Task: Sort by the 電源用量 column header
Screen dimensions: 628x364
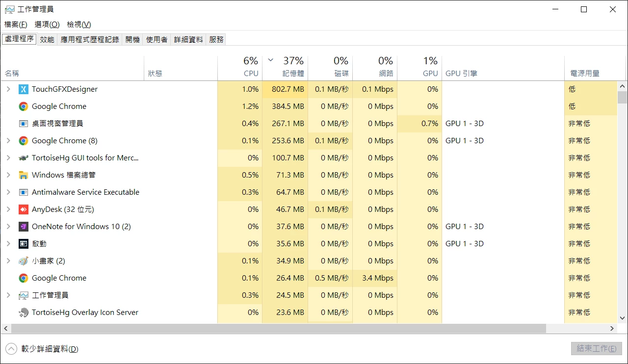Action: [x=591, y=68]
